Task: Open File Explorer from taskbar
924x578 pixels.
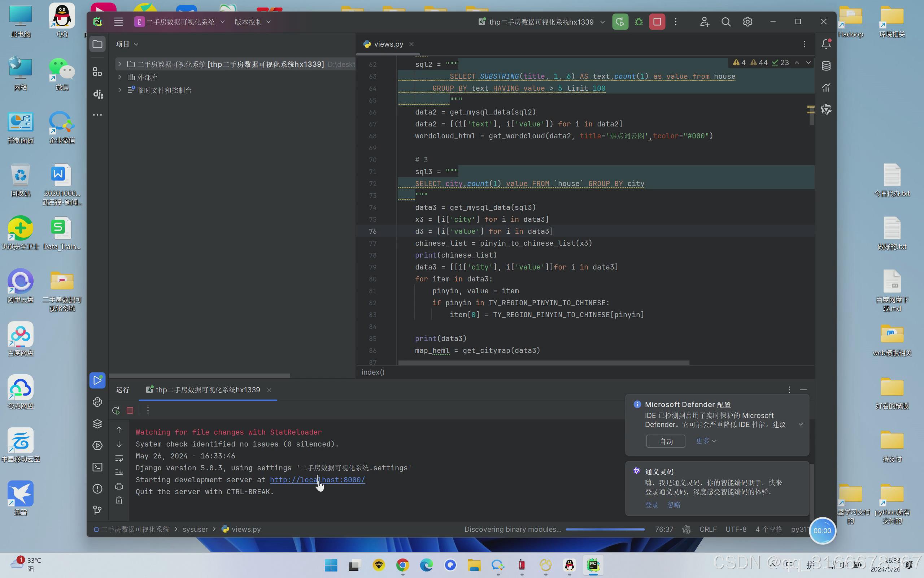Action: point(474,565)
